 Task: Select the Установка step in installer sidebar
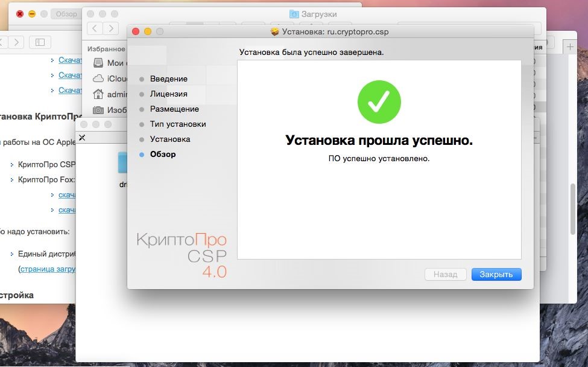[x=170, y=139]
